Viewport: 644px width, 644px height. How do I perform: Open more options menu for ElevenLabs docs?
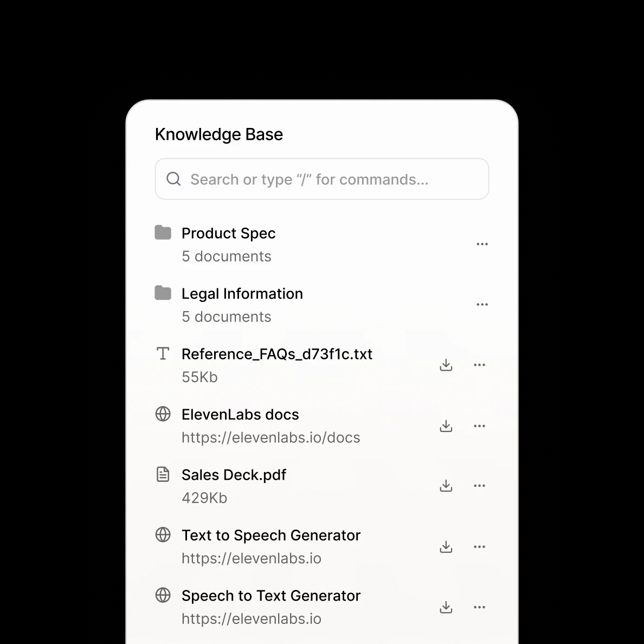(x=479, y=426)
